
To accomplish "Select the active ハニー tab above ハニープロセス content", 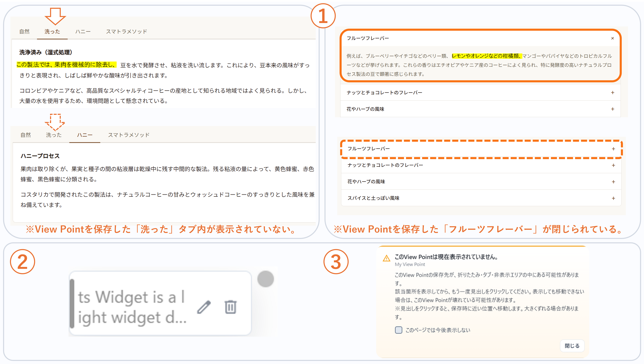I will pos(85,135).
